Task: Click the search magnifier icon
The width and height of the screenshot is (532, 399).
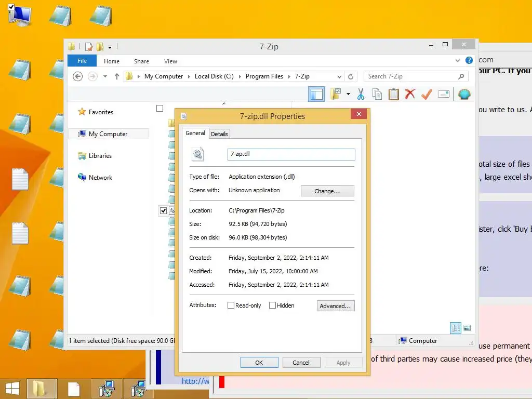Action: pyautogui.click(x=461, y=76)
